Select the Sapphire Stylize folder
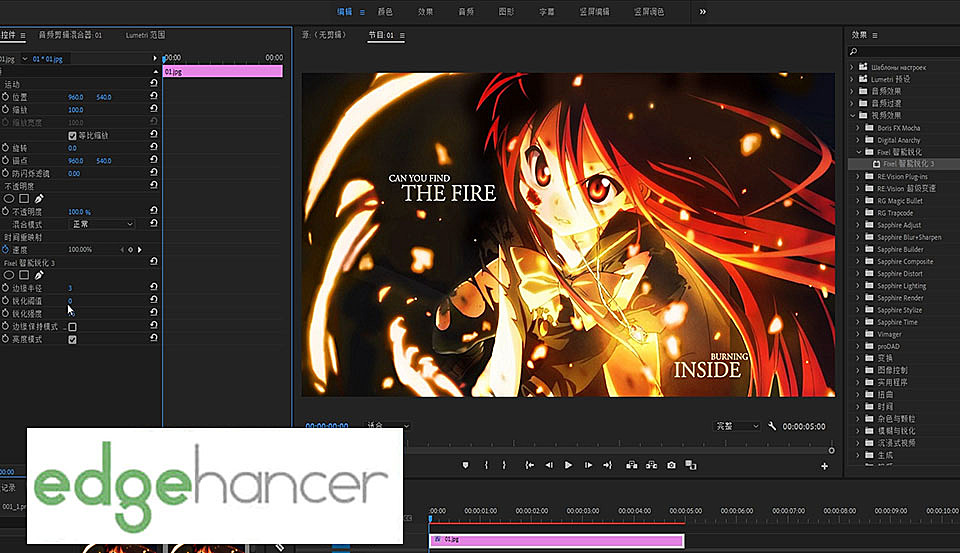 (x=899, y=310)
